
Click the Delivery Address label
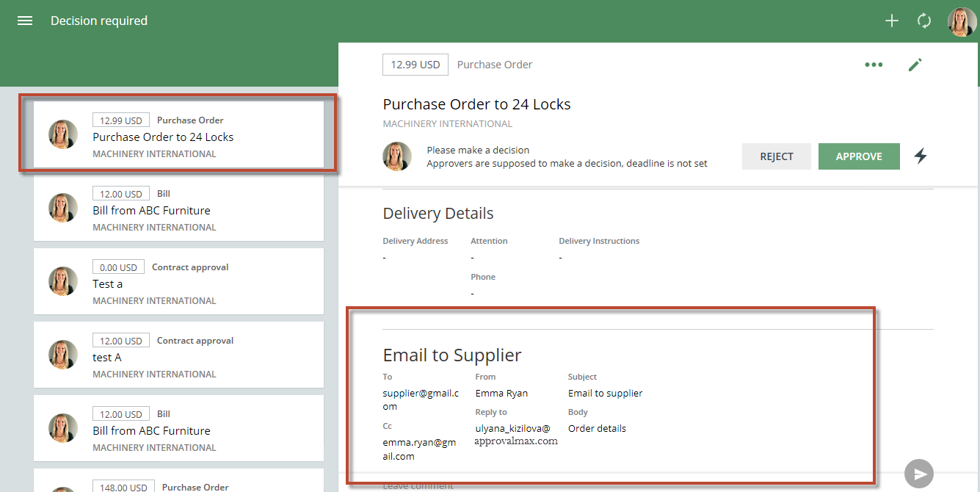[415, 241]
